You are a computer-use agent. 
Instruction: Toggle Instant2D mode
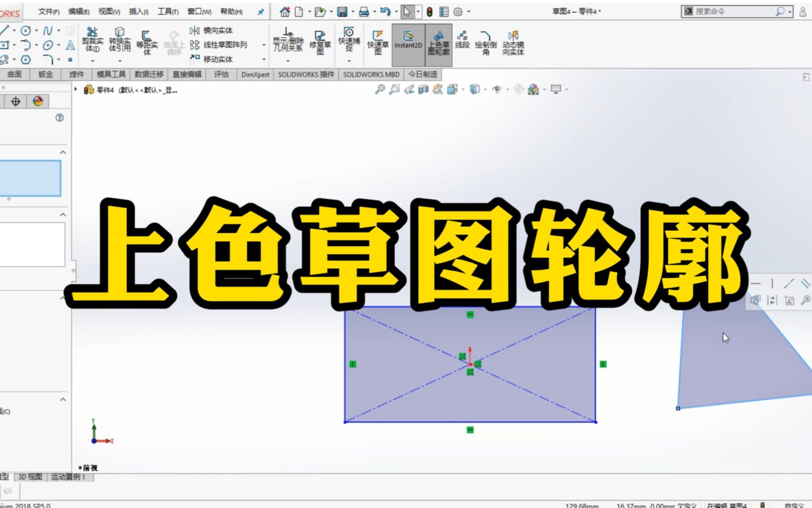[x=408, y=45]
